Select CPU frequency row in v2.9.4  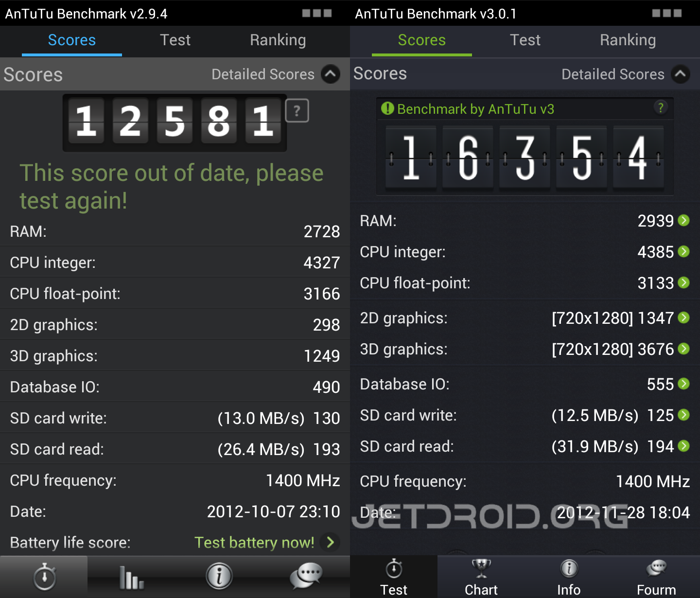pyautogui.click(x=175, y=480)
